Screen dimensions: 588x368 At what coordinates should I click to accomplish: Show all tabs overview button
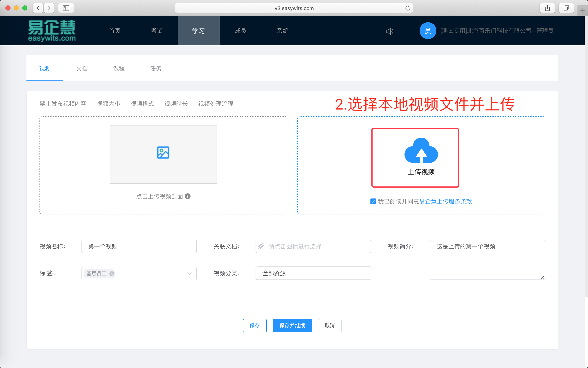tap(566, 8)
